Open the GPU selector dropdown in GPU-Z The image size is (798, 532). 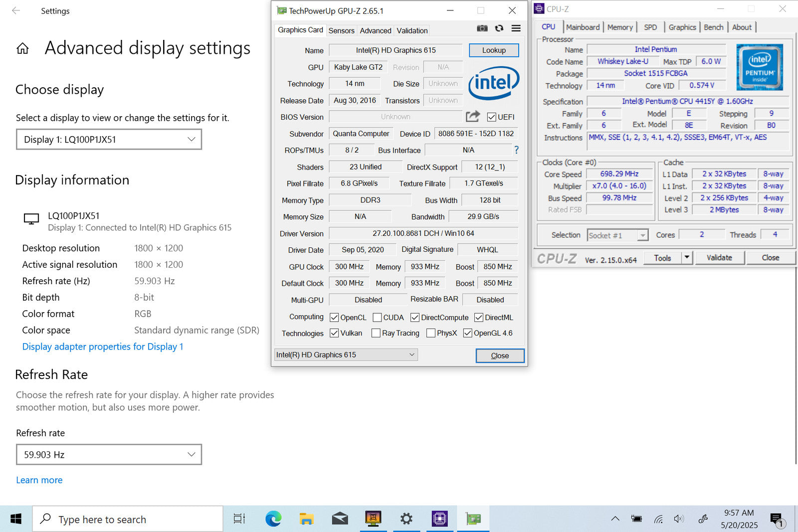[346, 355]
